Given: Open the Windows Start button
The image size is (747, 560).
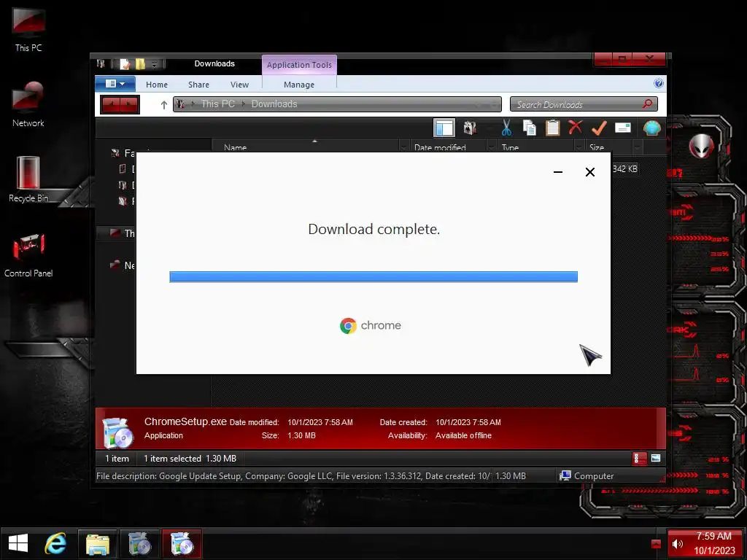Looking at the screenshot, I should 18,543.
